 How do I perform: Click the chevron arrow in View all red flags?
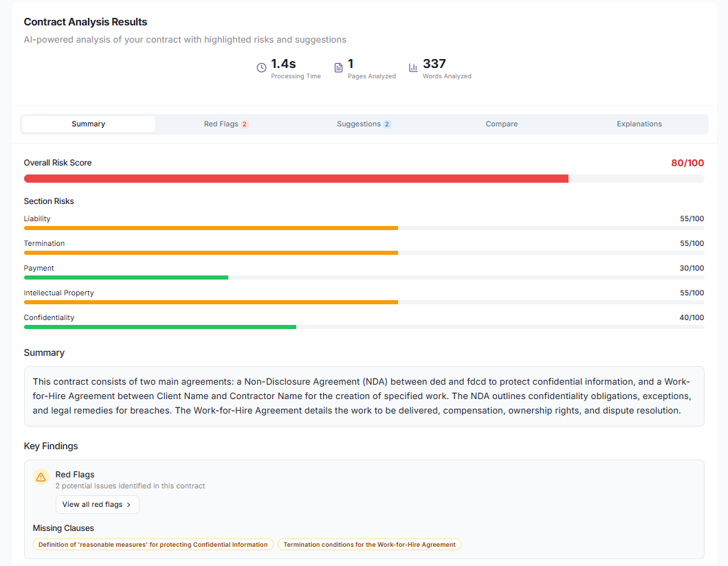coord(129,505)
